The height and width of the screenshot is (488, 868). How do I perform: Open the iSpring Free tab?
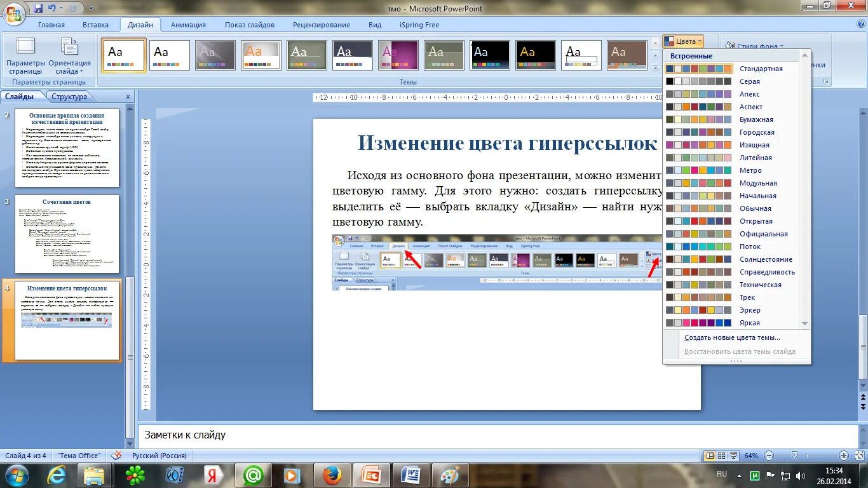pos(418,25)
